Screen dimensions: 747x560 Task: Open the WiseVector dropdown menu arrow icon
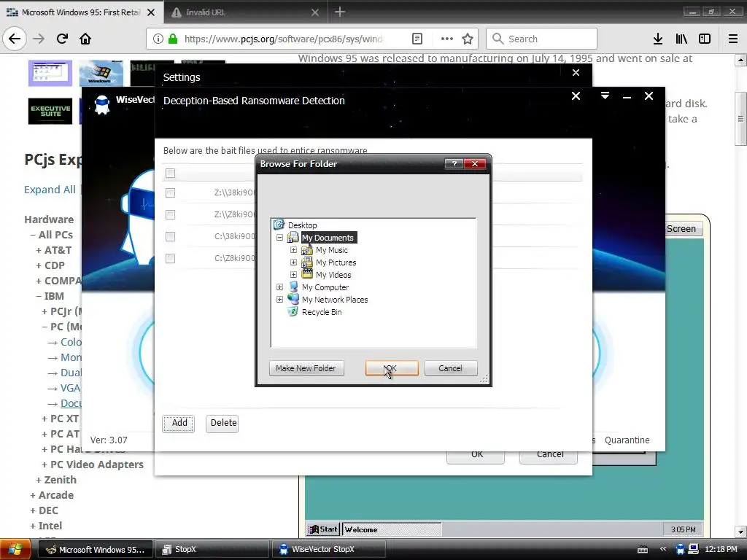(605, 96)
